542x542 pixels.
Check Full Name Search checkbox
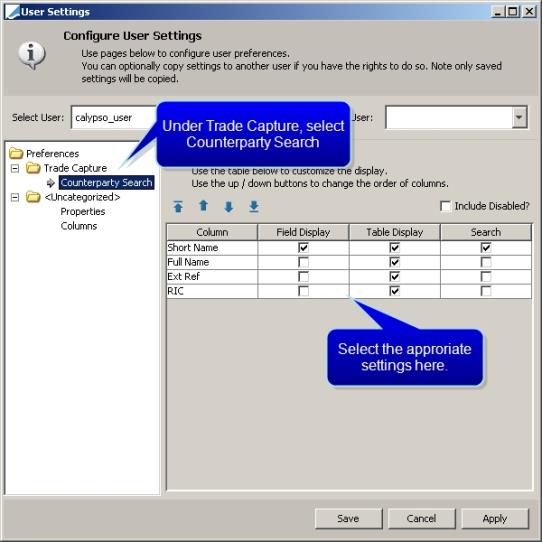(486, 262)
